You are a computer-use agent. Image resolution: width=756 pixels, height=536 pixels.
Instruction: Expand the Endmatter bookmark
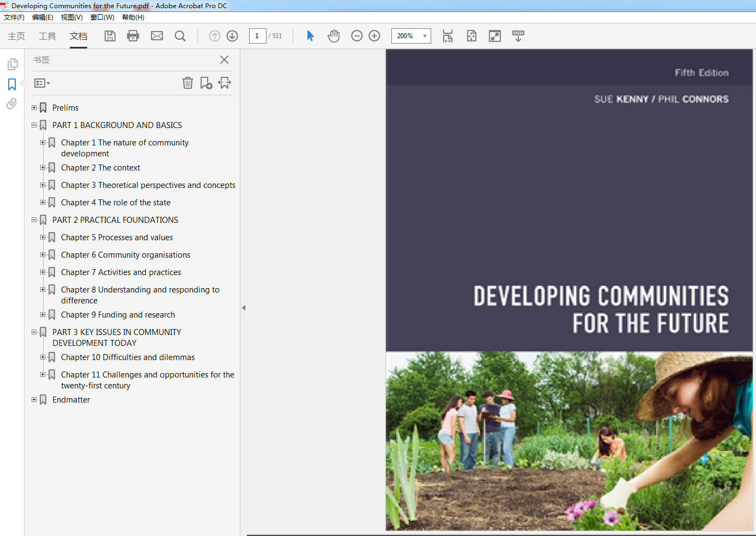click(x=34, y=400)
